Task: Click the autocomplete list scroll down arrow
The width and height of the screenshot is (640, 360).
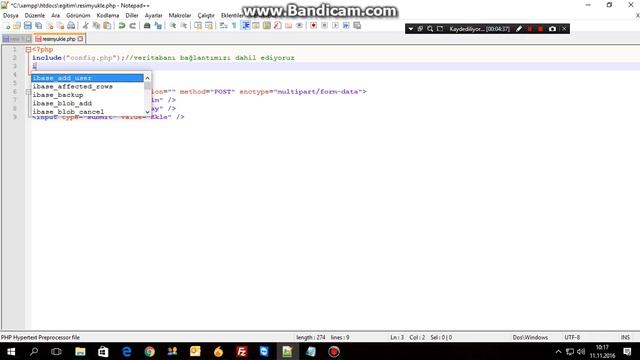Action: click(x=147, y=112)
